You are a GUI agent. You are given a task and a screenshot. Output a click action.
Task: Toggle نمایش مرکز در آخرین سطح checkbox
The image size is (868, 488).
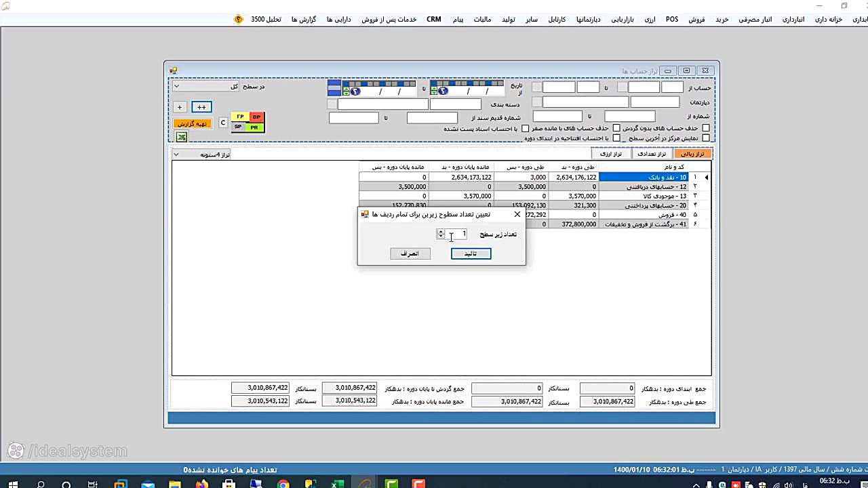click(706, 138)
